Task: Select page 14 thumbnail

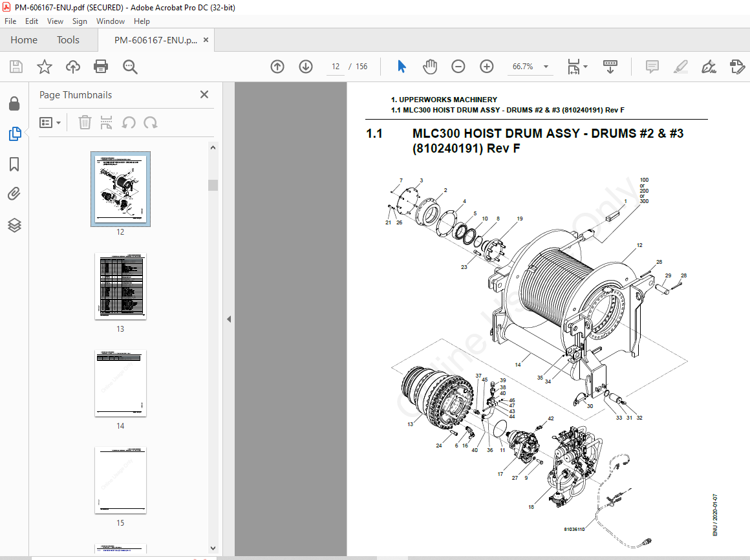Action: [120, 383]
